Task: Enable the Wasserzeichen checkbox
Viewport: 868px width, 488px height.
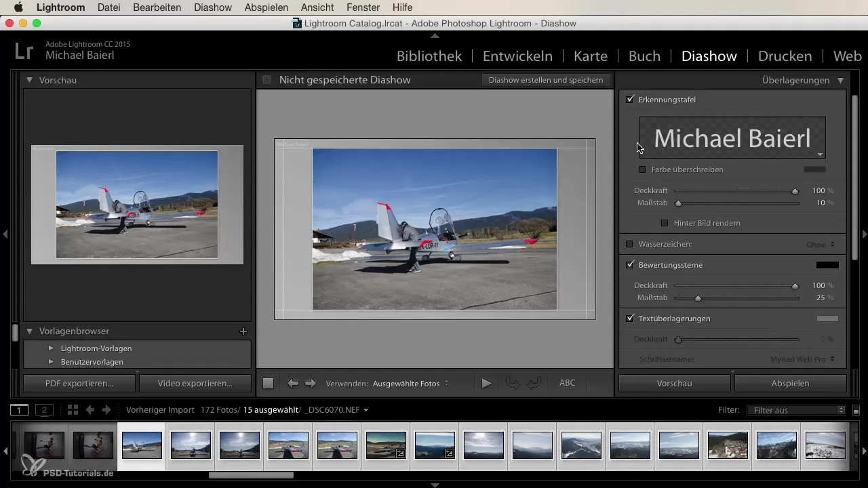Action: click(629, 244)
